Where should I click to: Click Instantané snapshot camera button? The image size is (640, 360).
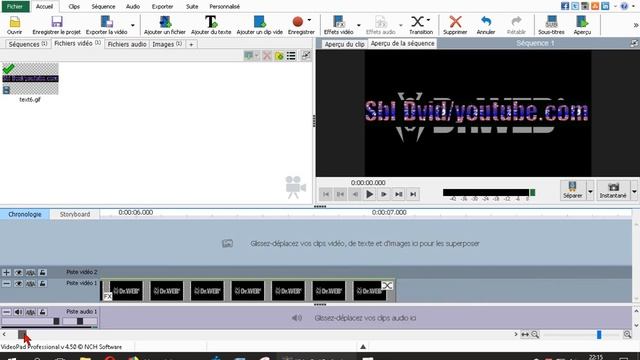(x=613, y=190)
